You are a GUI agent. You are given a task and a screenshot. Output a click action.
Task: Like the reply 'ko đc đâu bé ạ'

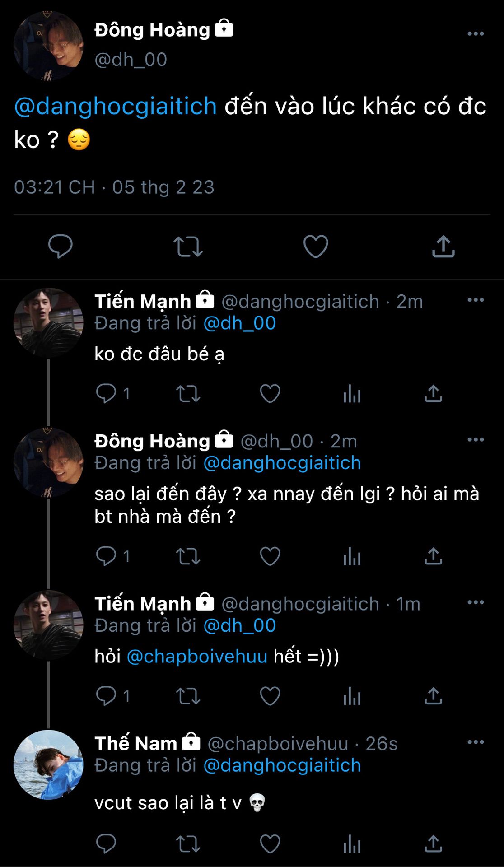pyautogui.click(x=270, y=394)
